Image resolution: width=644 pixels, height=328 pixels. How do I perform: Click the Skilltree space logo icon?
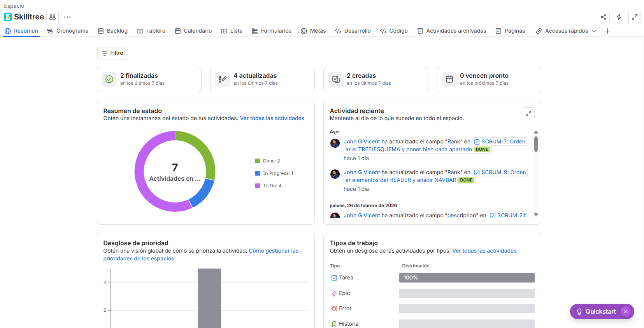(8, 17)
